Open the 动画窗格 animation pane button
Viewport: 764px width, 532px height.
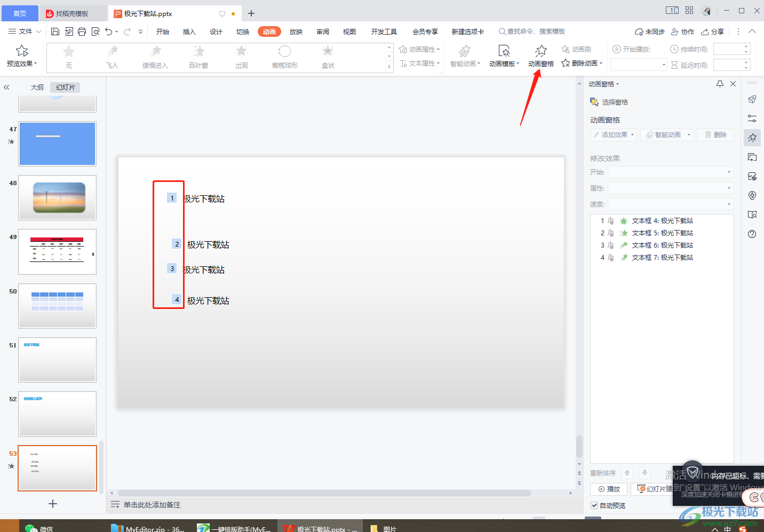[541, 56]
